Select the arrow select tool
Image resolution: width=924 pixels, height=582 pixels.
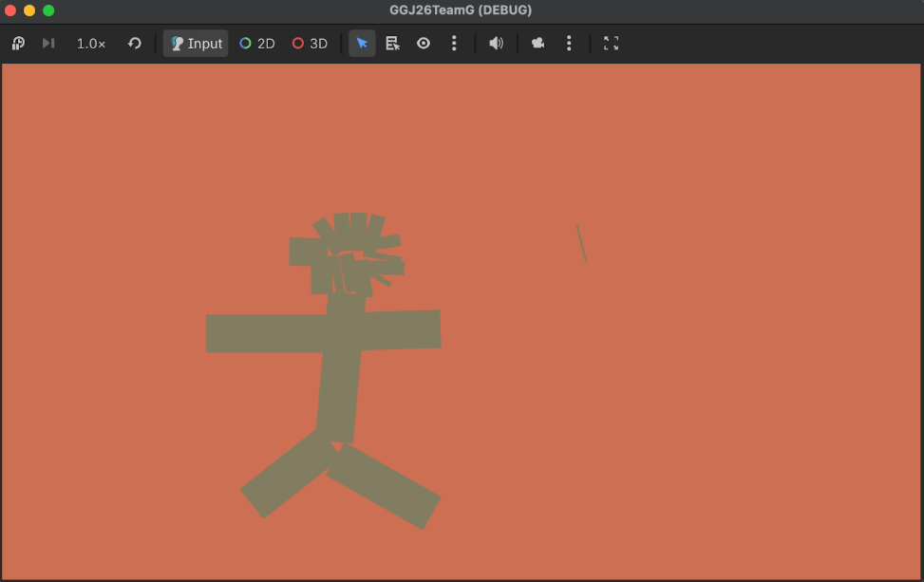pyautogui.click(x=362, y=44)
